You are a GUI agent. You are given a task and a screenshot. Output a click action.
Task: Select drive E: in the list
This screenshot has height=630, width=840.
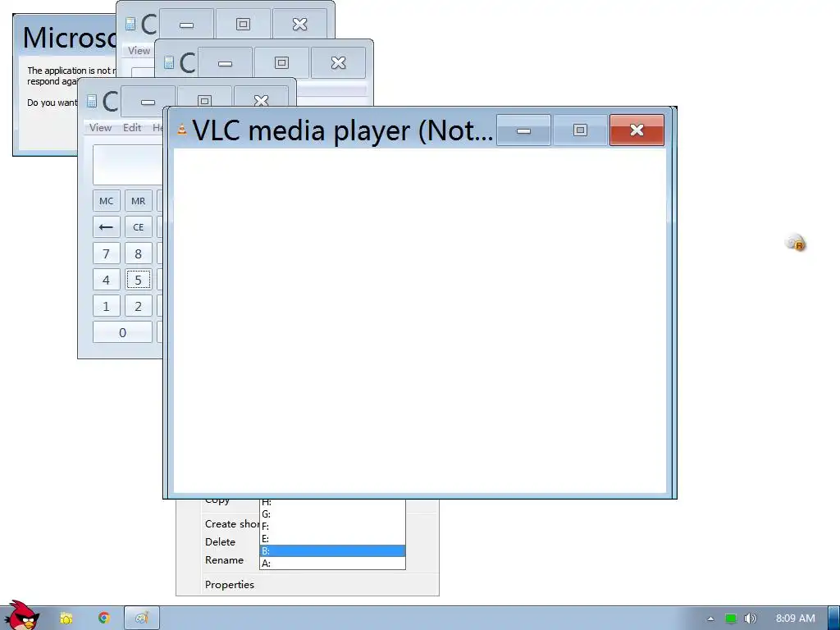coord(332,538)
